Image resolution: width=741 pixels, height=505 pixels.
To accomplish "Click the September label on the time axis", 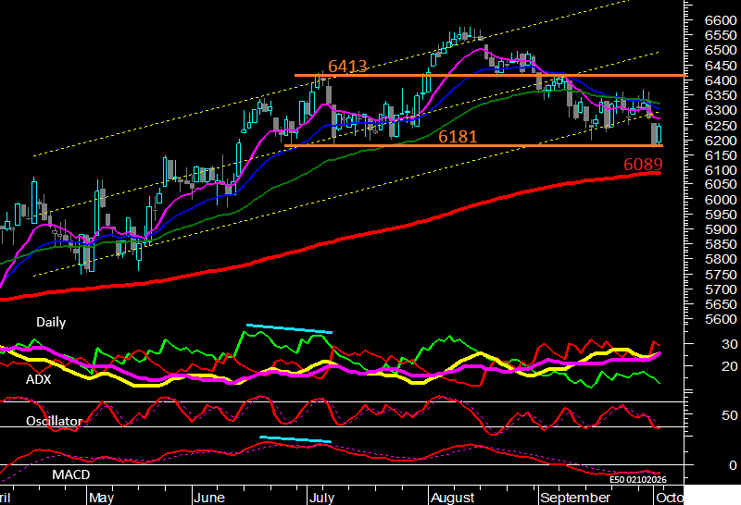I will click(x=575, y=497).
